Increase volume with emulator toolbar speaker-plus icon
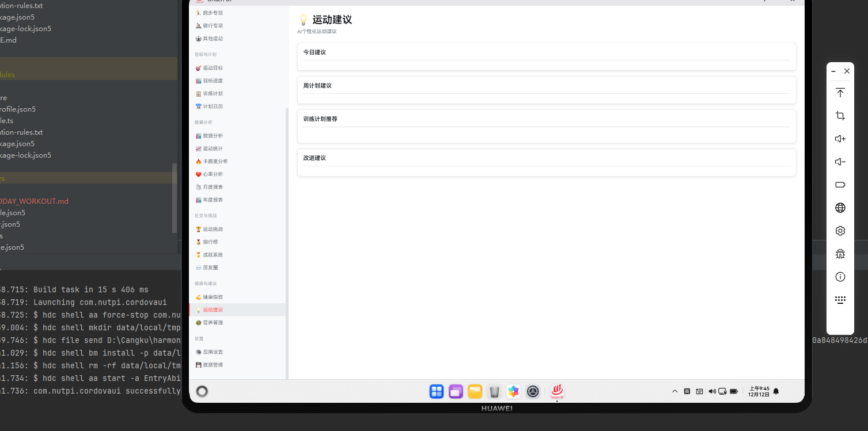This screenshot has width=868, height=431. pos(840,139)
